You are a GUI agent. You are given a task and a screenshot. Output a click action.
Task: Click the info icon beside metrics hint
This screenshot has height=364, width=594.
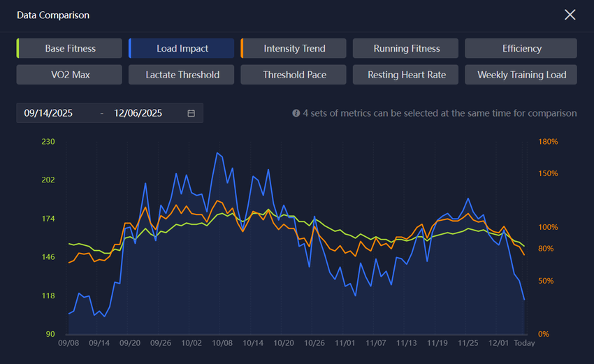coord(296,113)
